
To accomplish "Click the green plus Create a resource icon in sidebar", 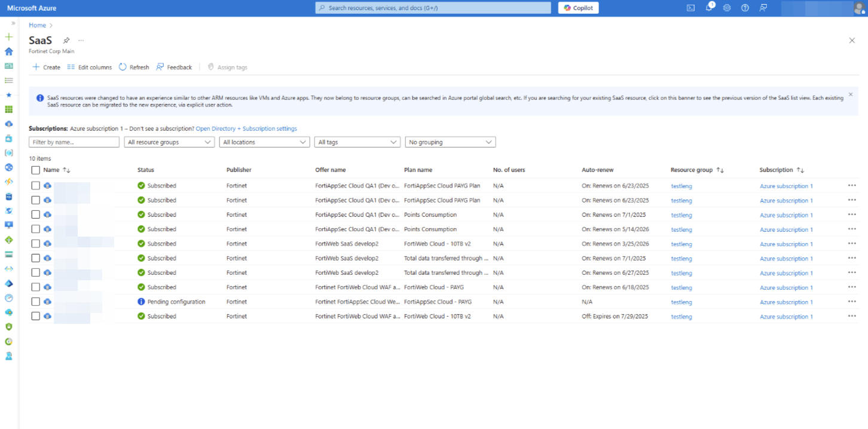I will click(x=9, y=37).
